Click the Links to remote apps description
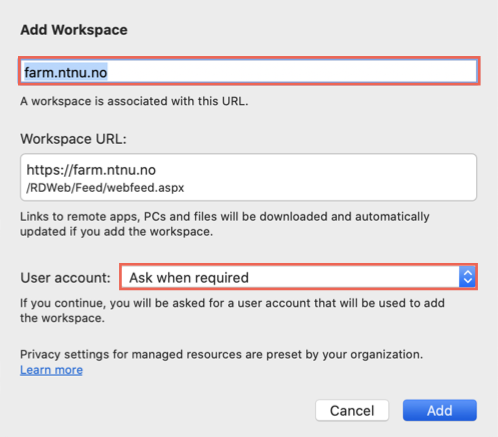Image resolution: width=498 pixels, height=437 pixels. pyautogui.click(x=225, y=224)
